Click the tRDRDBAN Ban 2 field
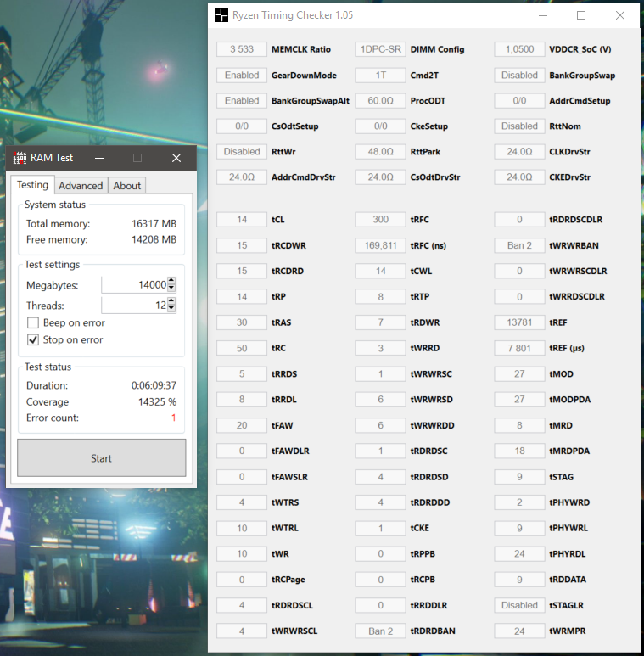The width and height of the screenshot is (644, 656). point(380,631)
